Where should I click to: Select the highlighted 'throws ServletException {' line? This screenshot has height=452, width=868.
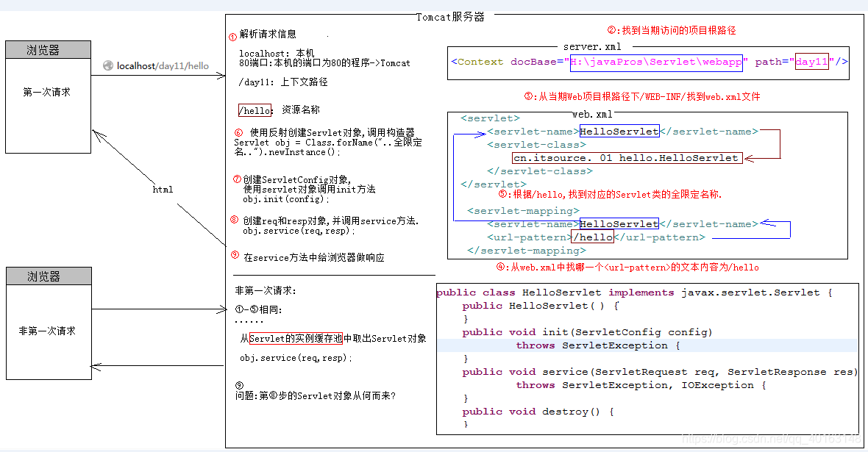598,345
